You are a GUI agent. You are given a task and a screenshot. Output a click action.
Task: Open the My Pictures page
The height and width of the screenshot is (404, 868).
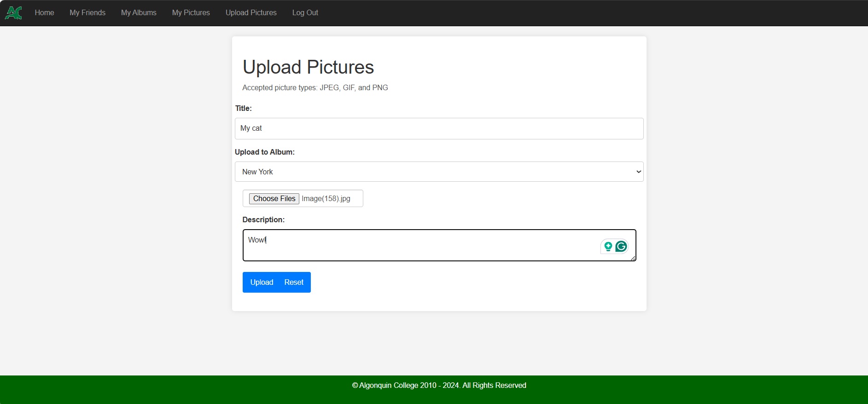(x=191, y=13)
